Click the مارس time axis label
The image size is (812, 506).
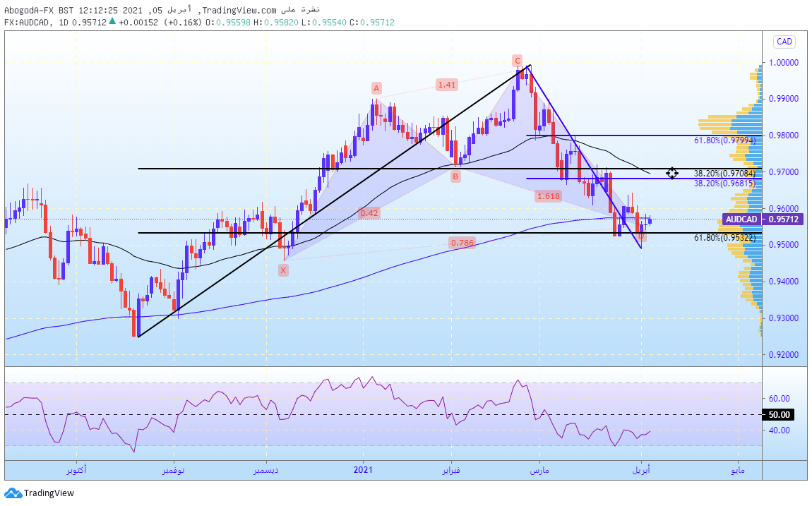(539, 470)
